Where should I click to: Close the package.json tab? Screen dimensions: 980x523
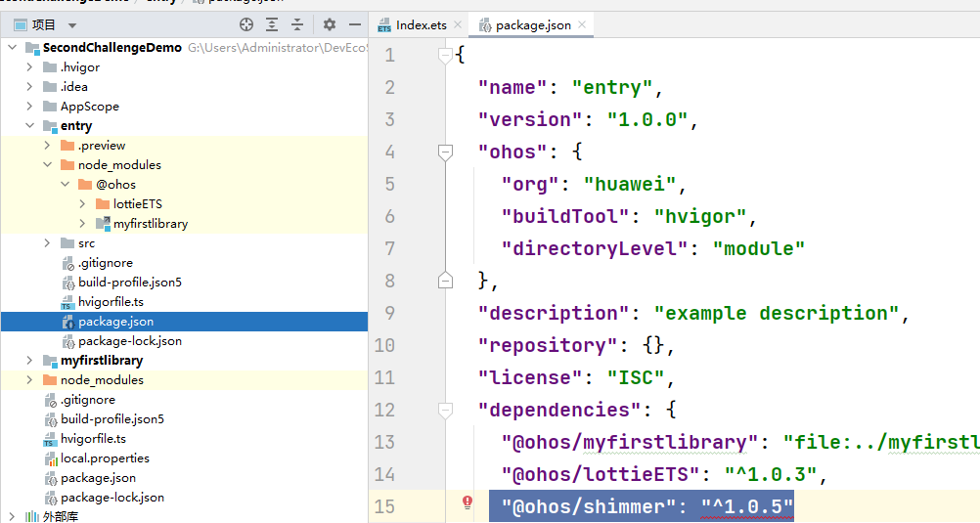[582, 24]
